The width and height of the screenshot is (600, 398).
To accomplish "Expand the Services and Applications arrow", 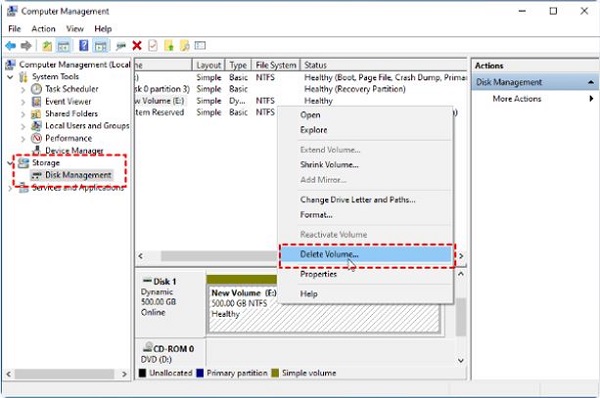I will pos(10,188).
